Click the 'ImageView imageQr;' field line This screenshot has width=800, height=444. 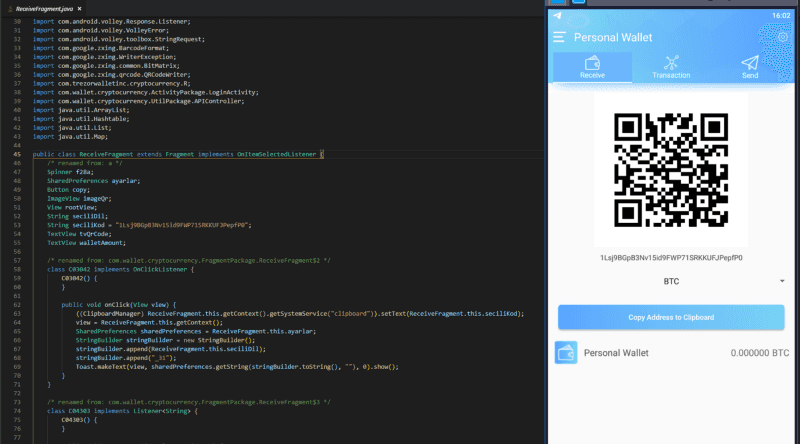click(x=79, y=199)
